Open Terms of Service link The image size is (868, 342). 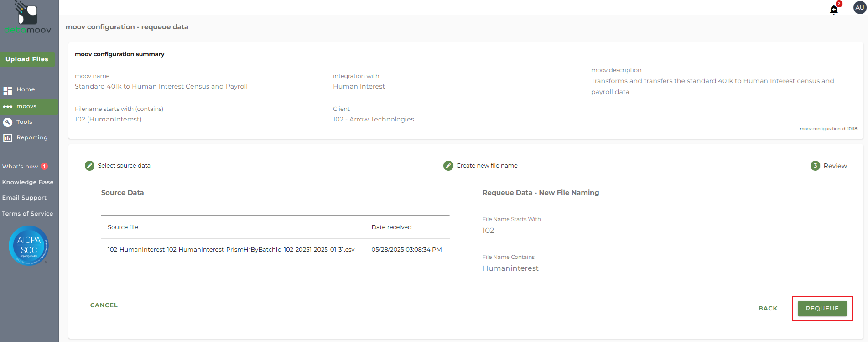[27, 214]
